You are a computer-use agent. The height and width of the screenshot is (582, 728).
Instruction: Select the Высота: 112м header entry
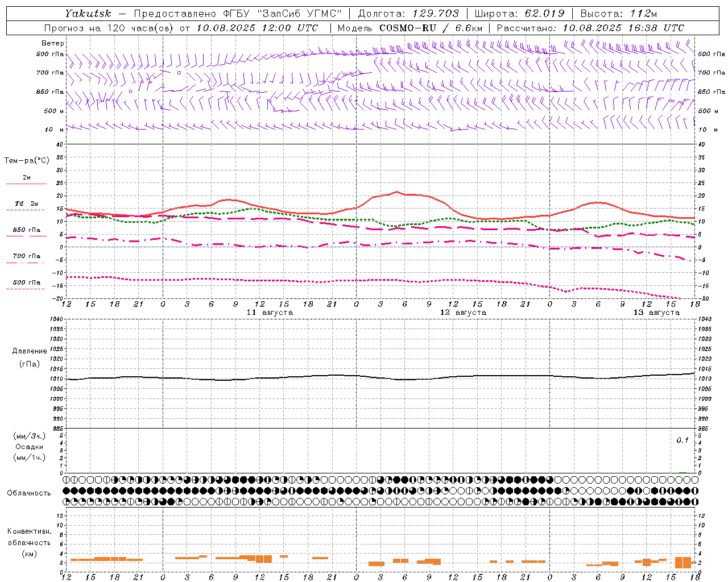click(x=619, y=14)
